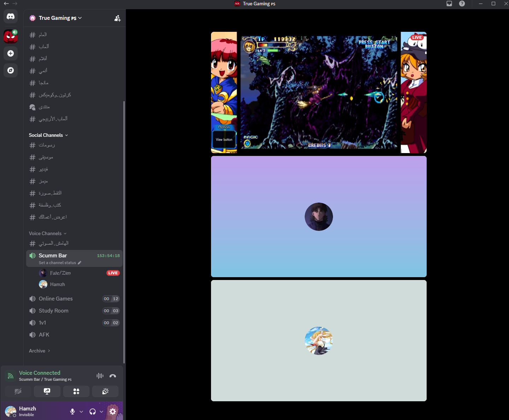The width and height of the screenshot is (509, 420).
Task: Open microphone input device options arrow
Action: click(x=81, y=412)
